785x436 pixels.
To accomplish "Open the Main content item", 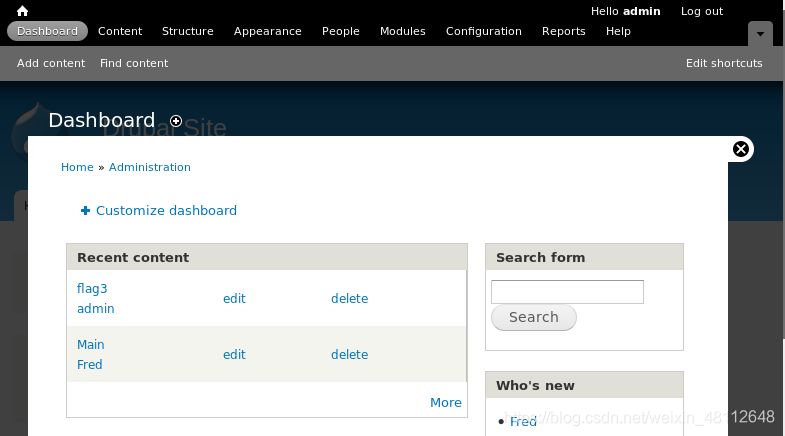I will [91, 345].
